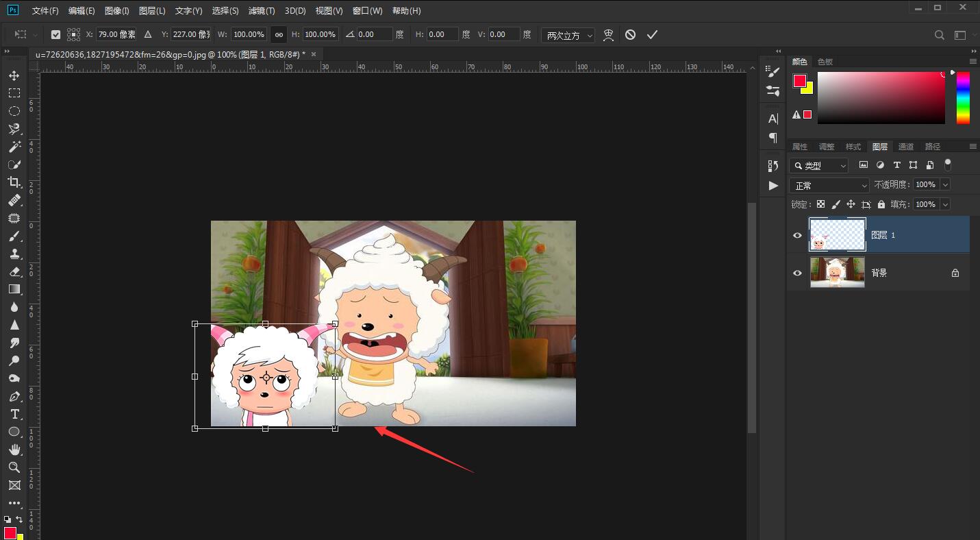Click the red foreground color swatch in Color panel

799,81
